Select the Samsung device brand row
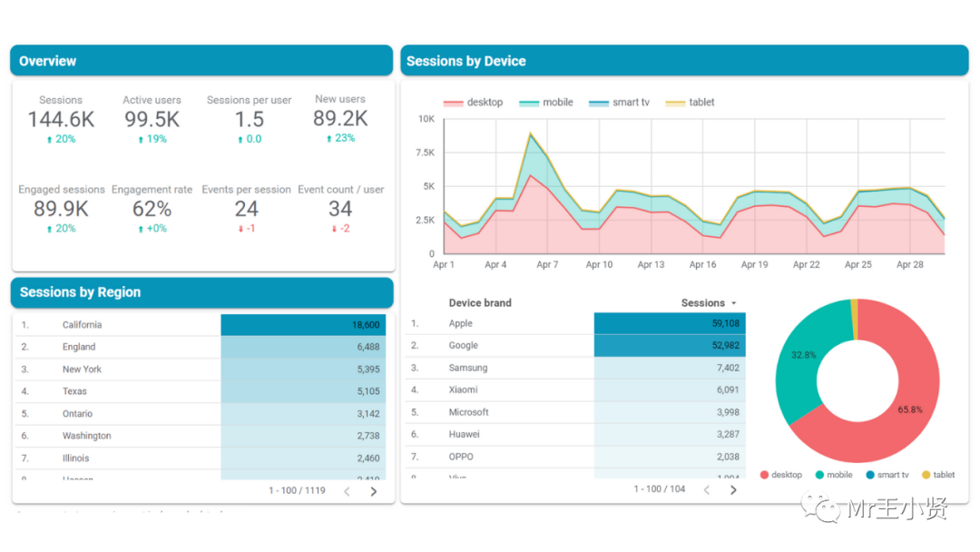 [575, 368]
